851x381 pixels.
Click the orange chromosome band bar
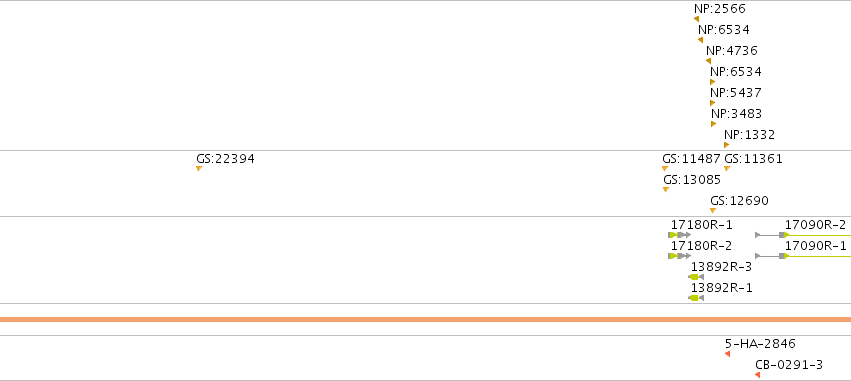click(426, 320)
